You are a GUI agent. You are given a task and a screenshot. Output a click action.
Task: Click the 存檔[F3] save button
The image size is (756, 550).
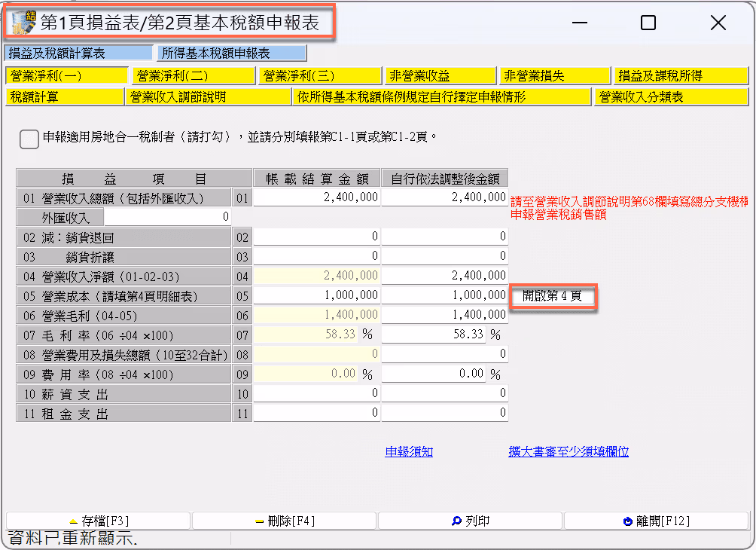(x=99, y=521)
